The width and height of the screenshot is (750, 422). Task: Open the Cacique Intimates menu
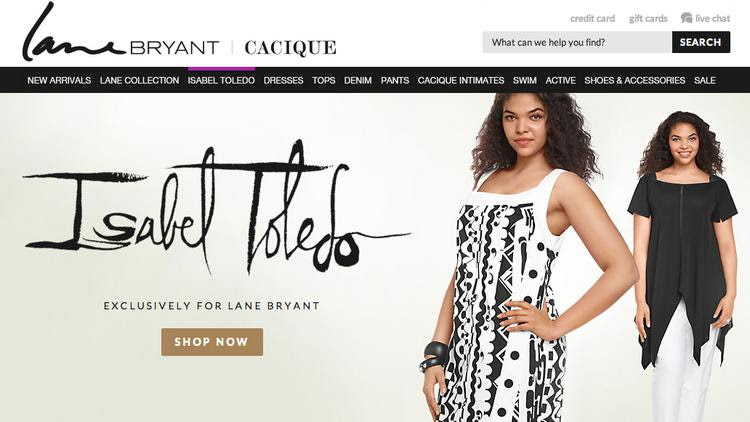click(x=461, y=80)
